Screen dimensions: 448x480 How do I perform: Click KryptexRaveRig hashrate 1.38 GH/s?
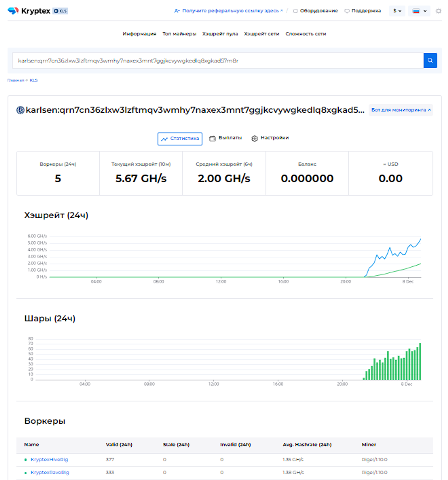[293, 473]
